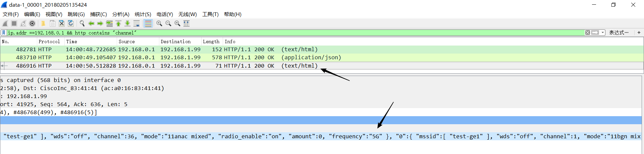
Task: Select the ': 192.168.1.99' destination address line
Action: click(x=321, y=96)
